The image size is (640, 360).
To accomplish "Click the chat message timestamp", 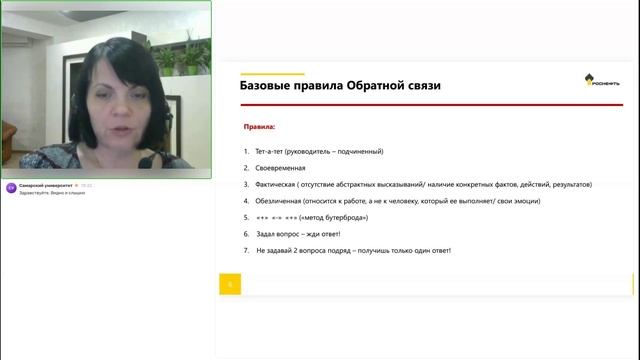I will pos(86,185).
